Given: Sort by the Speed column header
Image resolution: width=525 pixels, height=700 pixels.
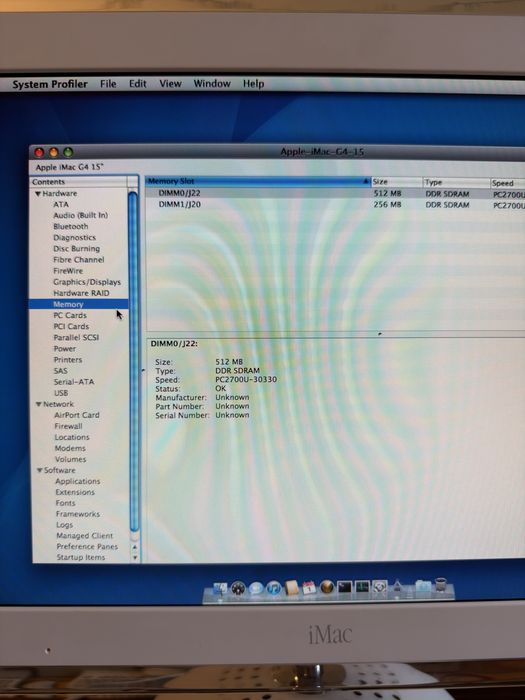Looking at the screenshot, I should pyautogui.click(x=507, y=183).
